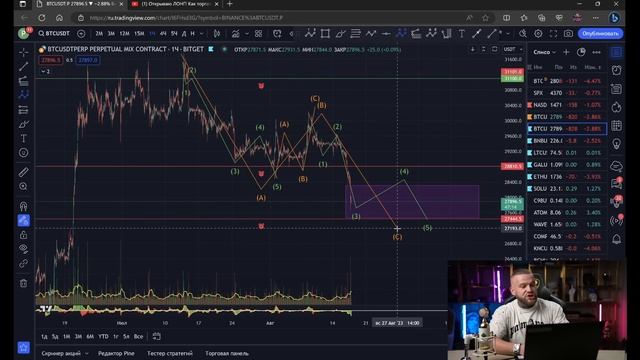Expand the Список watchlist dropdown
640x360 pixels.
544,52
